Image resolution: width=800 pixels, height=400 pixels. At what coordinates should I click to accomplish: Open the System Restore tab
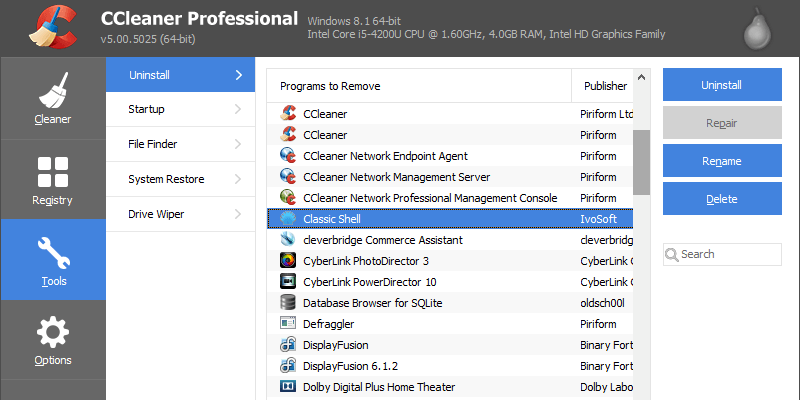tap(181, 180)
